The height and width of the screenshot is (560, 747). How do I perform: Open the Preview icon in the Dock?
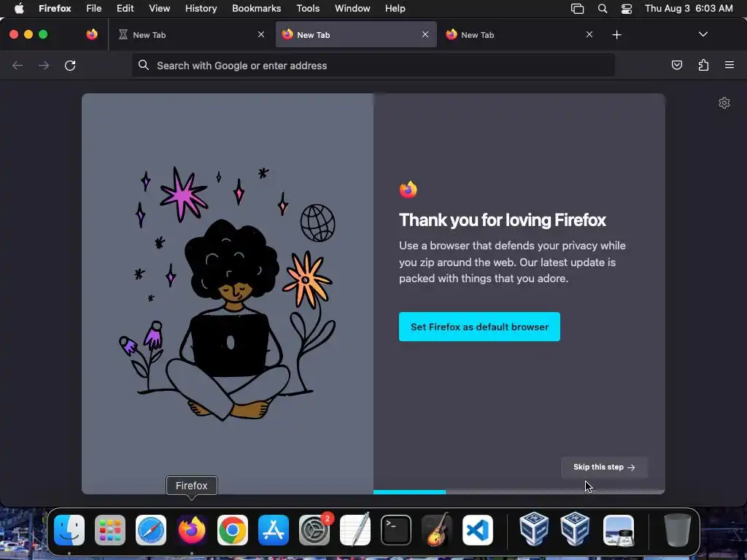pos(619,530)
